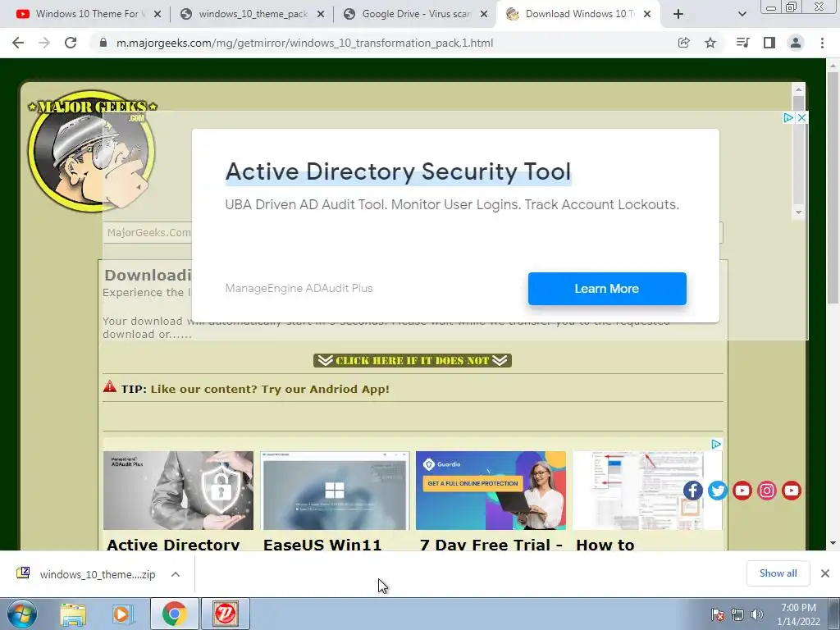Click the Action Center flag tray icon
The height and width of the screenshot is (630, 840).
tap(717, 614)
